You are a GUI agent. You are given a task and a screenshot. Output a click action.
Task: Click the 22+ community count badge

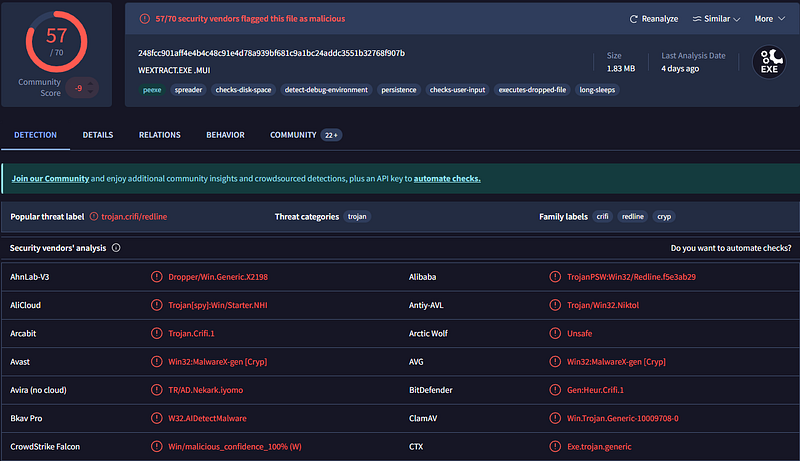coord(331,135)
